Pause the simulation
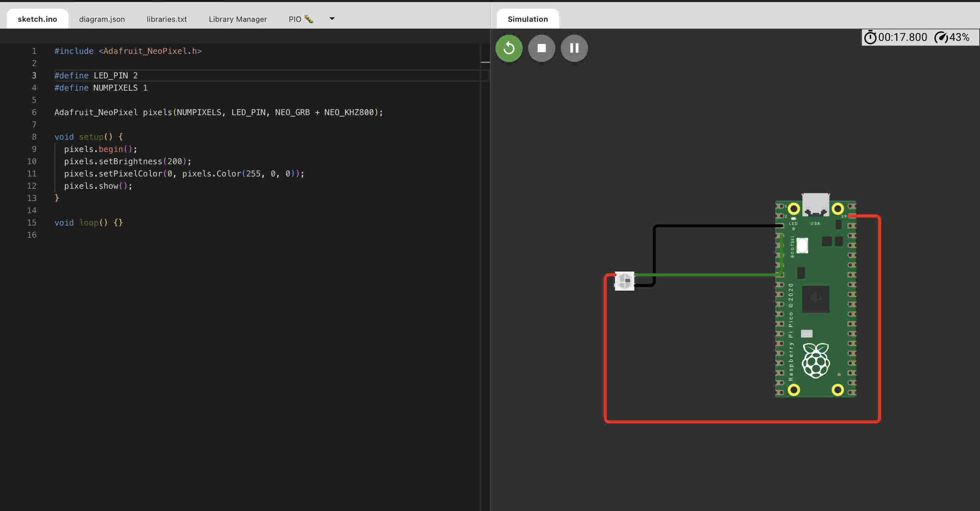Screen dimensions: 980x511 click(x=574, y=48)
